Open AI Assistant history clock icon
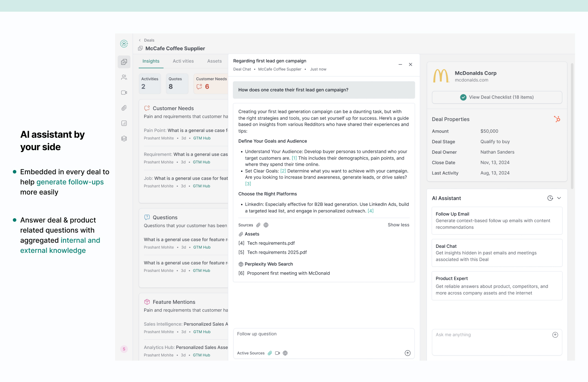This screenshot has height=382, width=588. point(550,198)
